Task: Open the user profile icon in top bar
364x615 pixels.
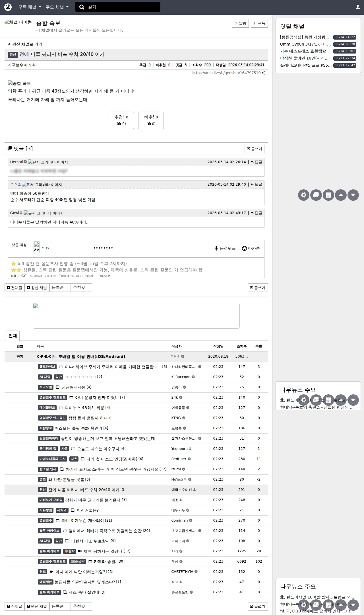Action: coord(358,7)
